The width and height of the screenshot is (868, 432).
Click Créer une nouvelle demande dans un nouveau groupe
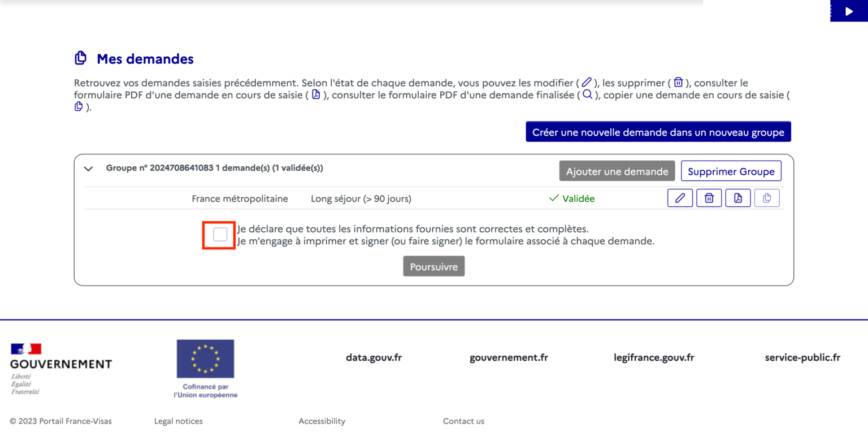click(658, 132)
